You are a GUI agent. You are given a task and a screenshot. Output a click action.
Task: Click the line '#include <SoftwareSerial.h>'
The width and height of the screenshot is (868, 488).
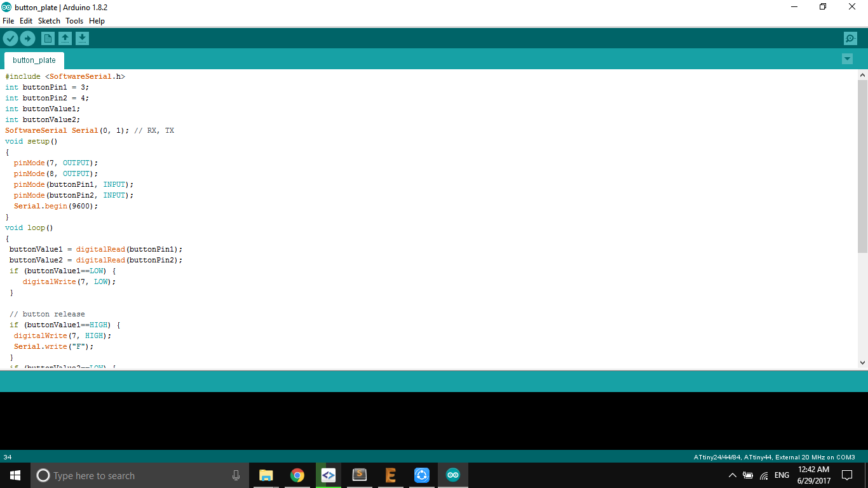(x=65, y=76)
